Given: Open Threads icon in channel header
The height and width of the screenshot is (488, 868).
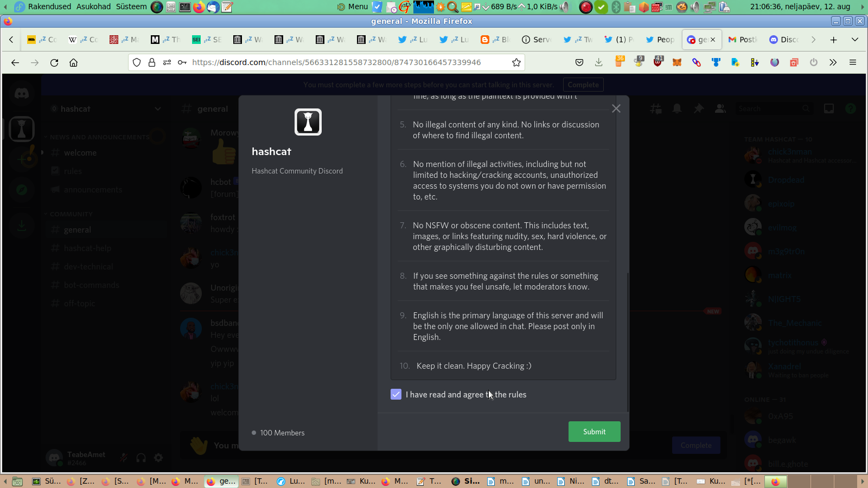Looking at the screenshot, I should 656,108.
